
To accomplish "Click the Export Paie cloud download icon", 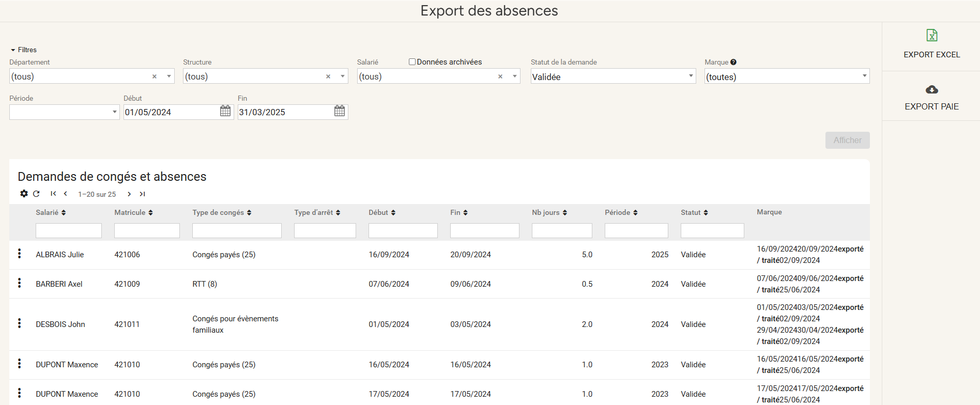I will (x=931, y=89).
